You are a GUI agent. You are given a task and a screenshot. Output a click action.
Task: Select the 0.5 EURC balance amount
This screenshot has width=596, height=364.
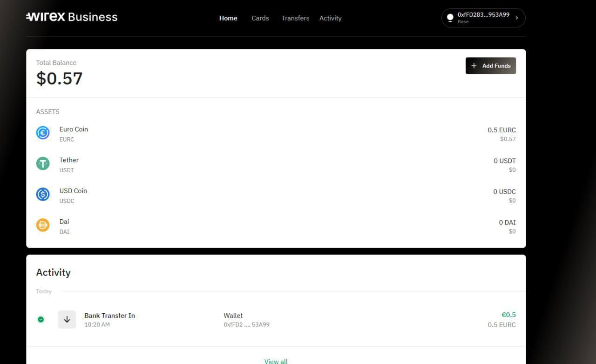coord(501,130)
